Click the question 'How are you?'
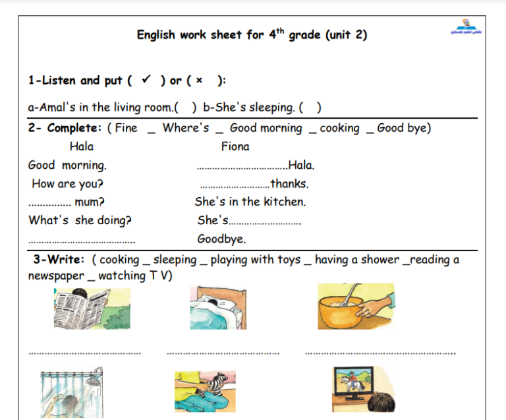506x420 pixels. point(67,184)
